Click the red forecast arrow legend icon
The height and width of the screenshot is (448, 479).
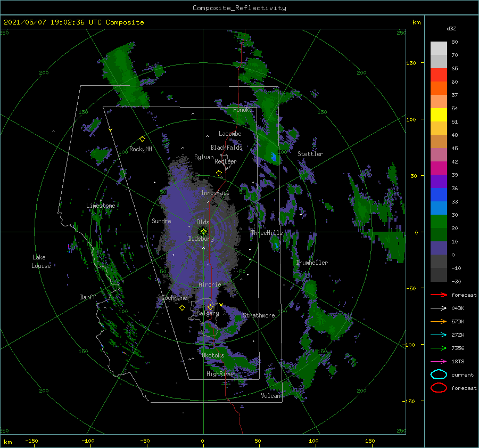(439, 295)
